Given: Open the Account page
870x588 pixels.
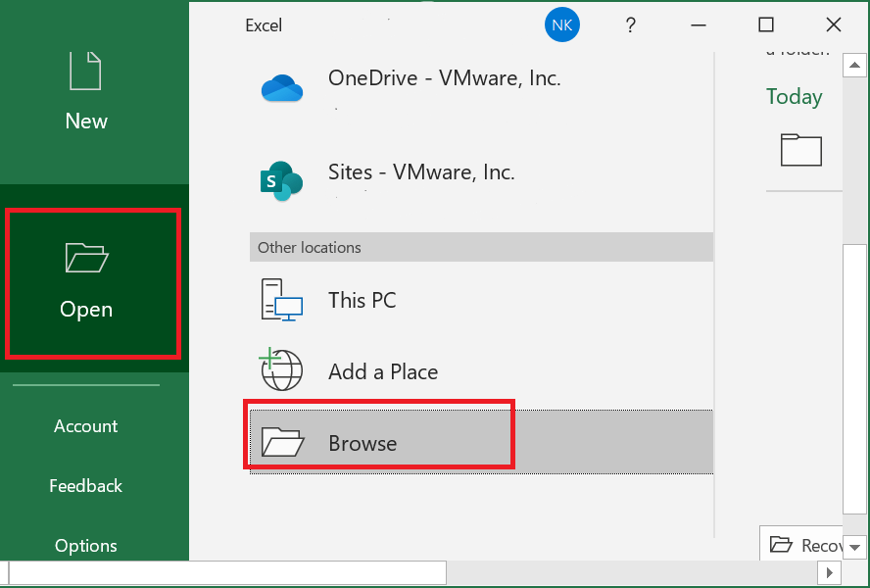Looking at the screenshot, I should point(86,426).
